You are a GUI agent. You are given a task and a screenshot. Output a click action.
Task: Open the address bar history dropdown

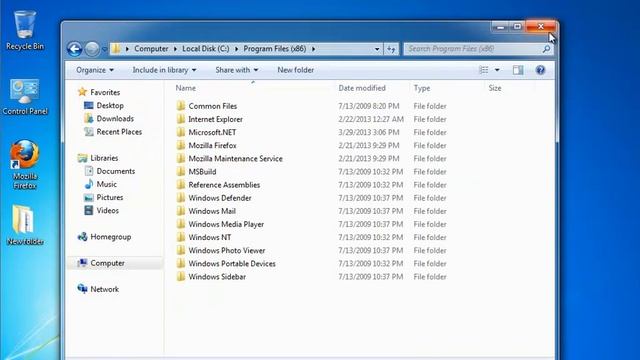(377, 49)
